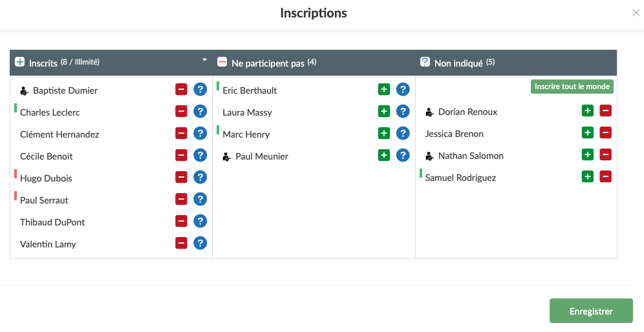Select the name Thibaud DuPont in the list
Image resolution: width=644 pixels, height=332 pixels.
tap(52, 222)
